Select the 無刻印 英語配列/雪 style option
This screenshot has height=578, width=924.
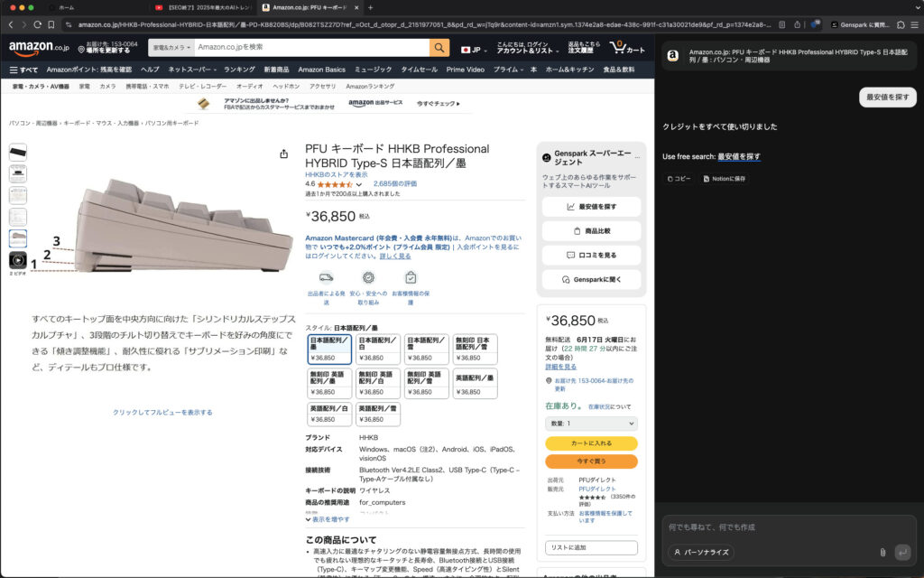tap(426, 383)
